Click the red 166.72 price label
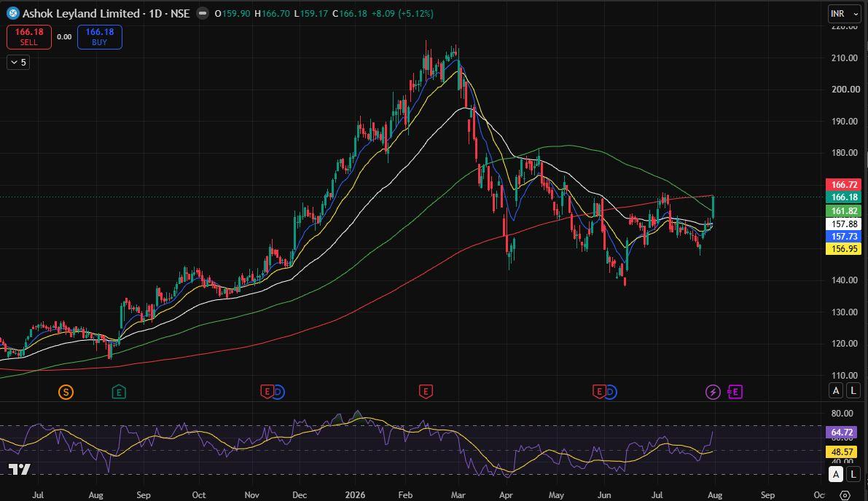The width and height of the screenshot is (868, 501). pyautogui.click(x=844, y=185)
